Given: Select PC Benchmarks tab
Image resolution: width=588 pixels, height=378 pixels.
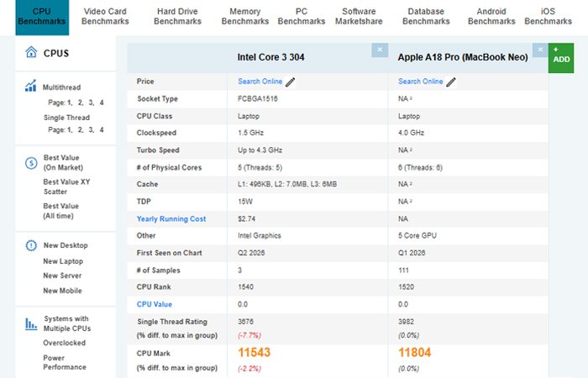Looking at the screenshot, I should point(302,17).
